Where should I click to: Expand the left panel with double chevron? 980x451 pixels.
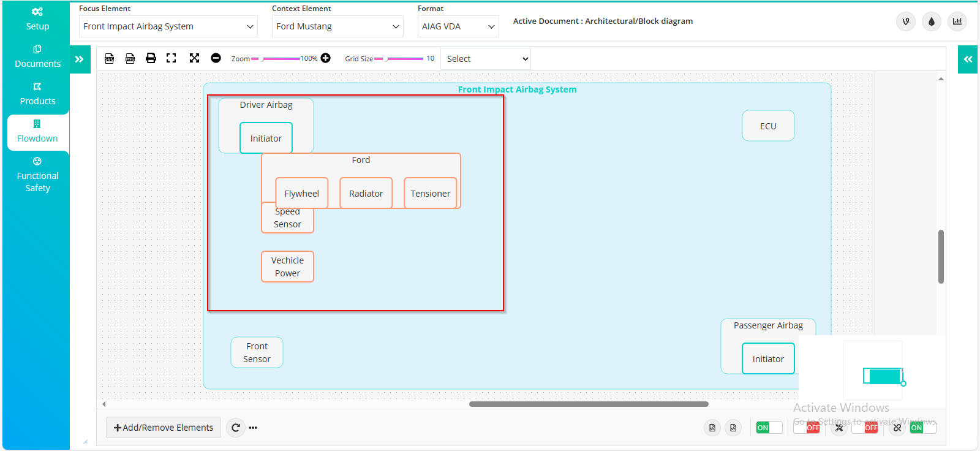(80, 59)
